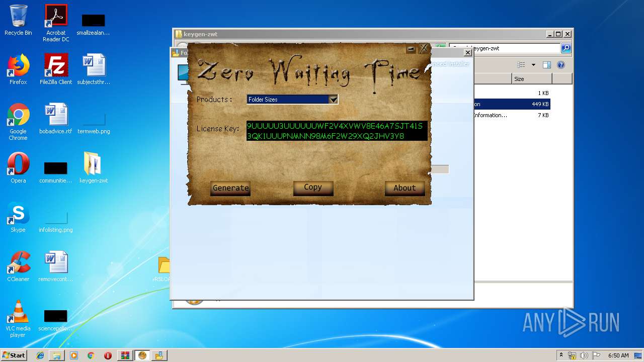Click the Show desktop button

tap(638, 355)
